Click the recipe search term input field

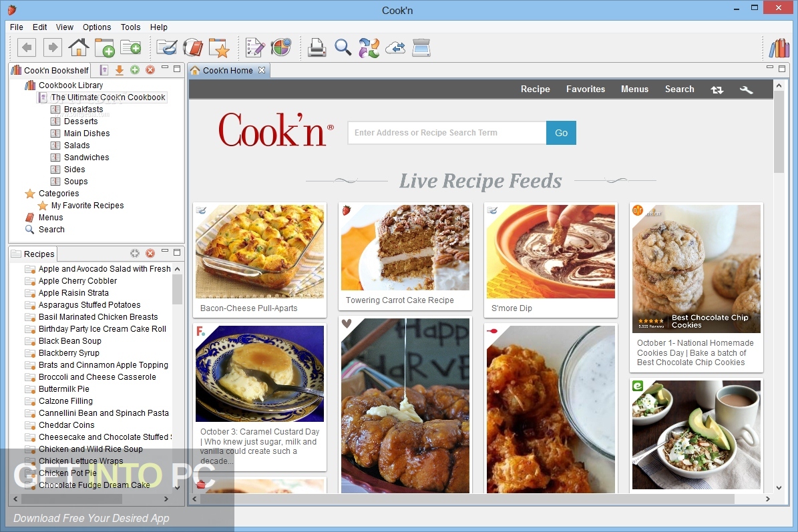pyautogui.click(x=446, y=133)
